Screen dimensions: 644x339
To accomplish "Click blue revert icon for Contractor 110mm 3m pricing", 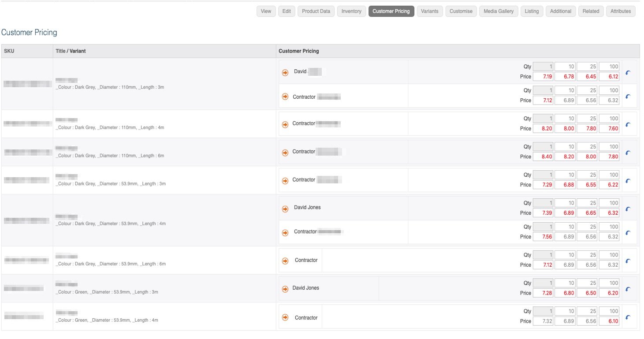I will [628, 97].
